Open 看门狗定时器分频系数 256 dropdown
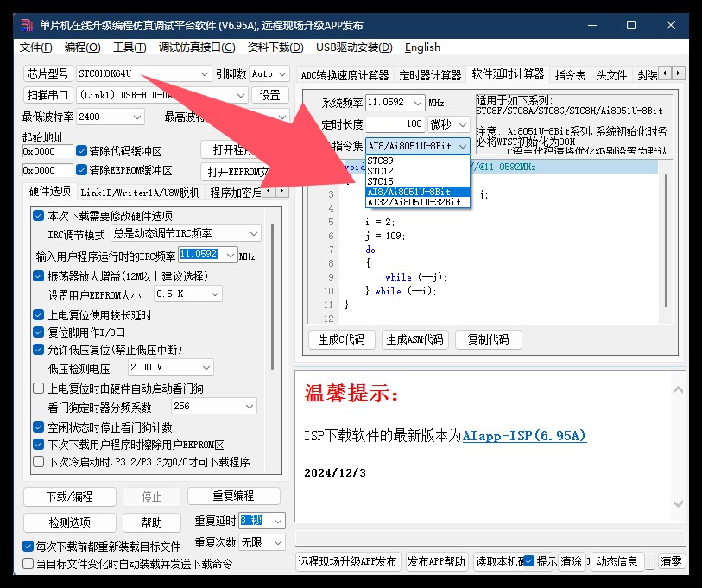The height and width of the screenshot is (588, 702). click(x=214, y=406)
